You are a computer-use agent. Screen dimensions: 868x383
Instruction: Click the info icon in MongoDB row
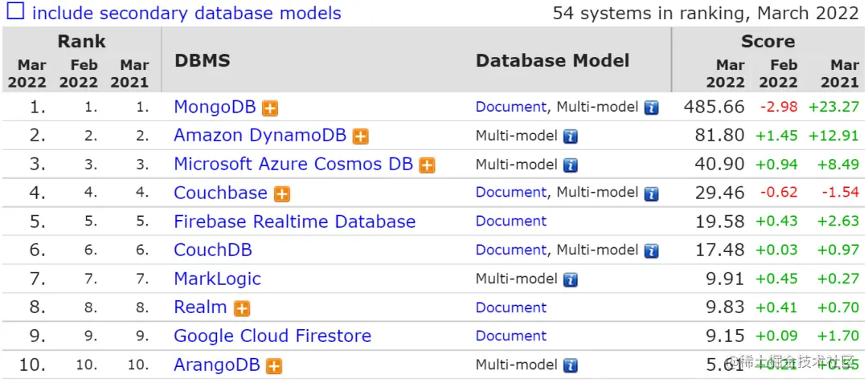(x=651, y=108)
